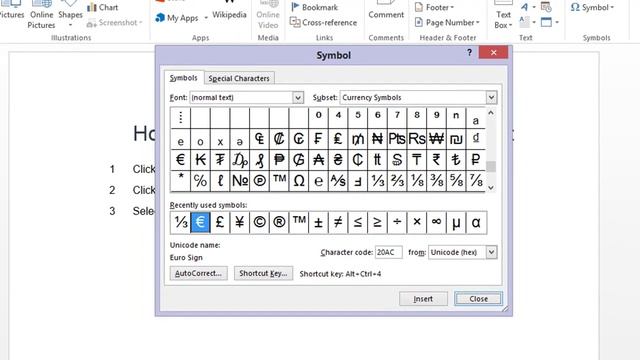Open the Page Number dropdown in ribbon
Screen dimensions: 640x360
478,22
